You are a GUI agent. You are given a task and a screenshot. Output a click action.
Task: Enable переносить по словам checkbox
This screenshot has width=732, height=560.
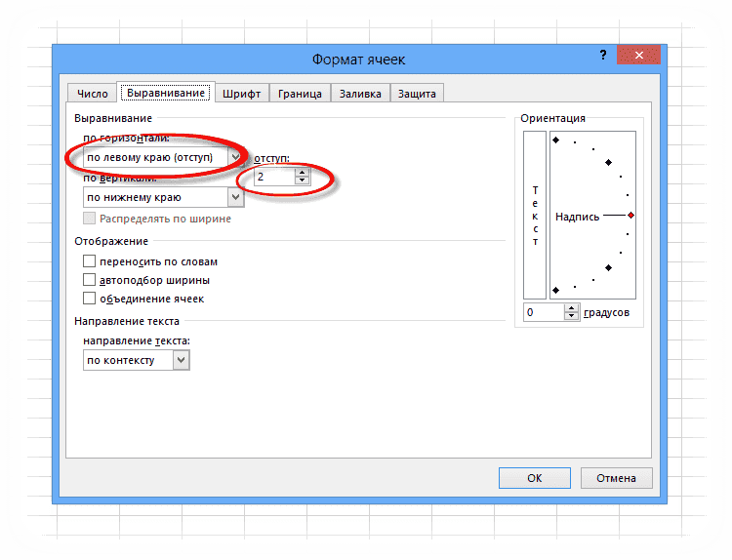tap(89, 260)
